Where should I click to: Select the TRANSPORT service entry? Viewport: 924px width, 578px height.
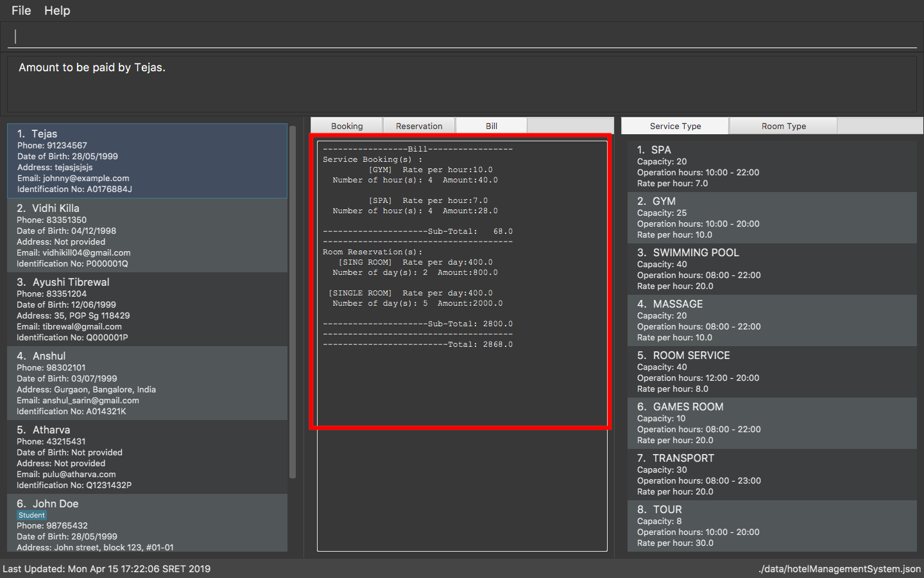[772, 475]
